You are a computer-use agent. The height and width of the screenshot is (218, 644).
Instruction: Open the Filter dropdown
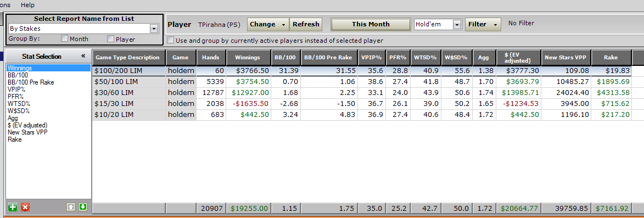pos(483,24)
